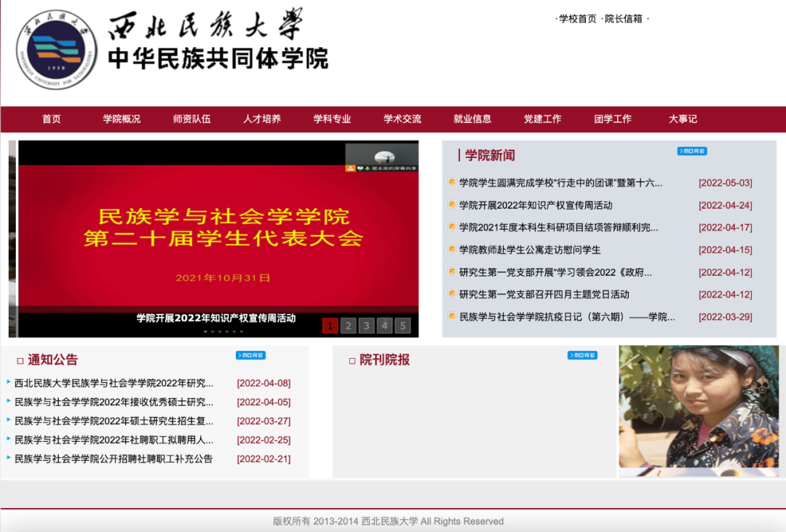Click the date [2022-04-17] in news
Image resolution: width=786 pixels, height=532 pixels.
[x=726, y=227]
